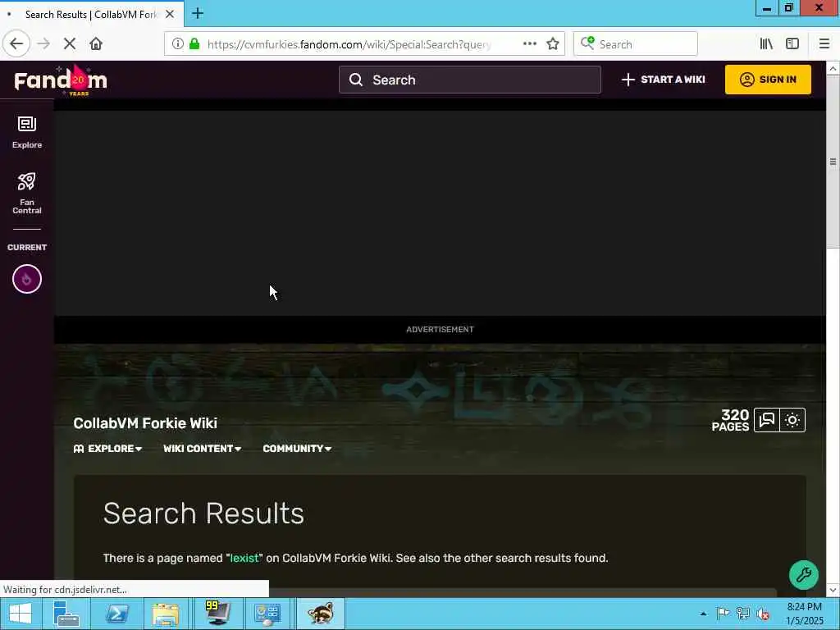Open the taskbar clock showing 8:24 PM
Viewport: 840px width, 630px height.
point(804,614)
